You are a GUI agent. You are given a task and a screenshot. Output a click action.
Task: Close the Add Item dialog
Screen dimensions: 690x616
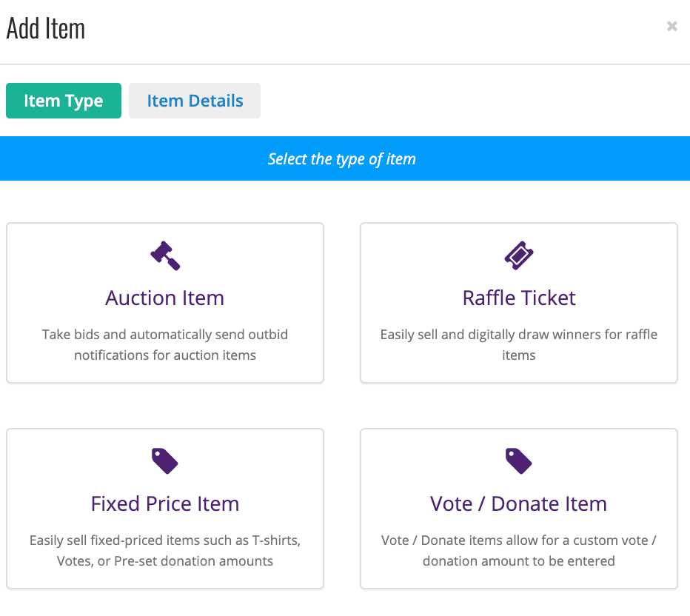pyautogui.click(x=672, y=27)
